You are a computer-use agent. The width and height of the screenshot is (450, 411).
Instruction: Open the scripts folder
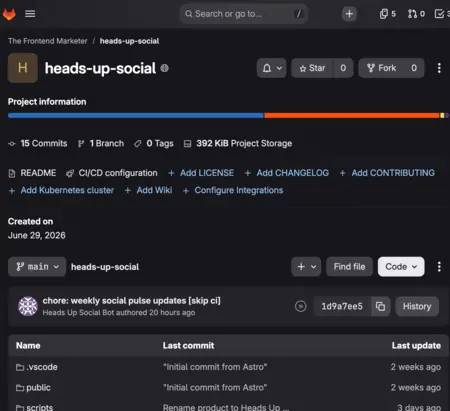tap(34, 407)
